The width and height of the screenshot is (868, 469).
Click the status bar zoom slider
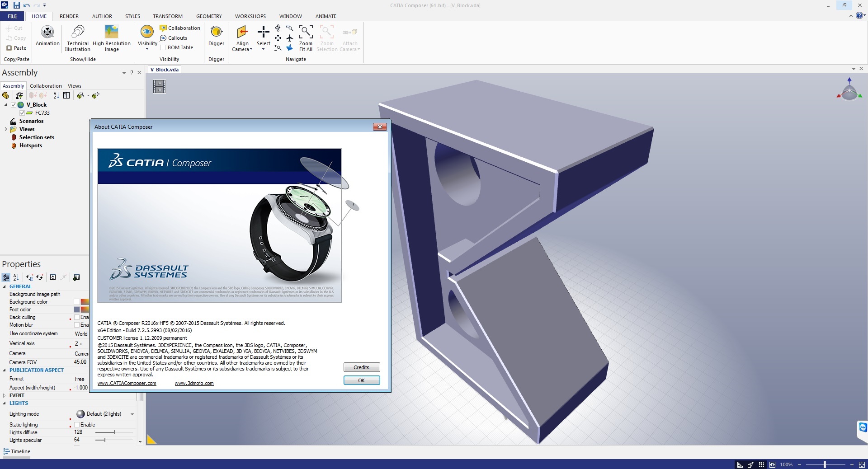tap(826, 464)
